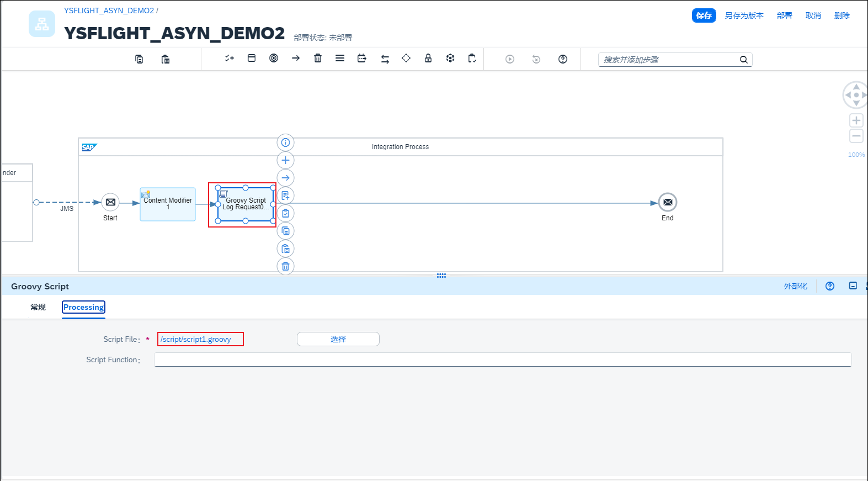Show info for the Groovy Script step

coord(285,142)
